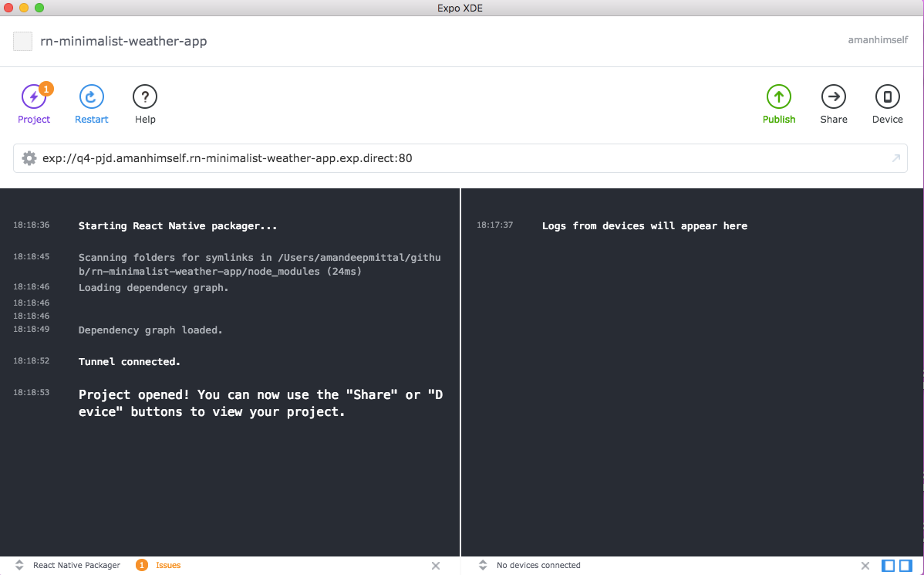The image size is (924, 575).
Task: Open Device options with the phone icon
Action: click(887, 96)
